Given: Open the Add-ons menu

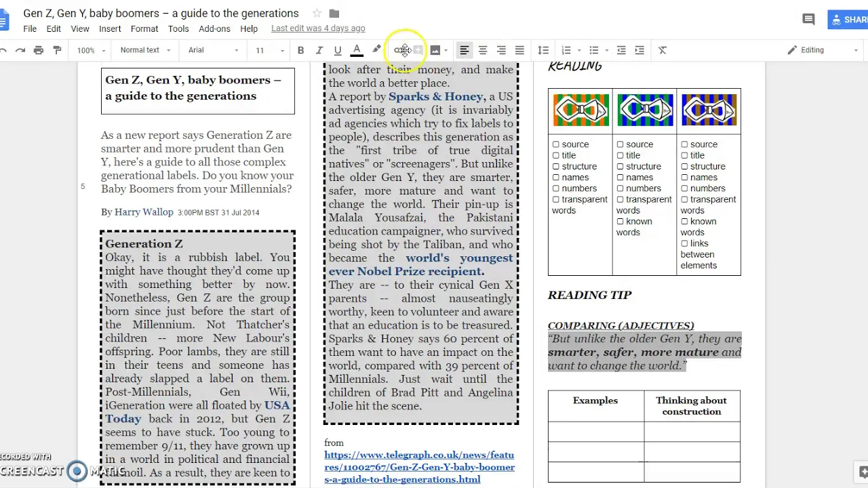Looking at the screenshot, I should 214,28.
